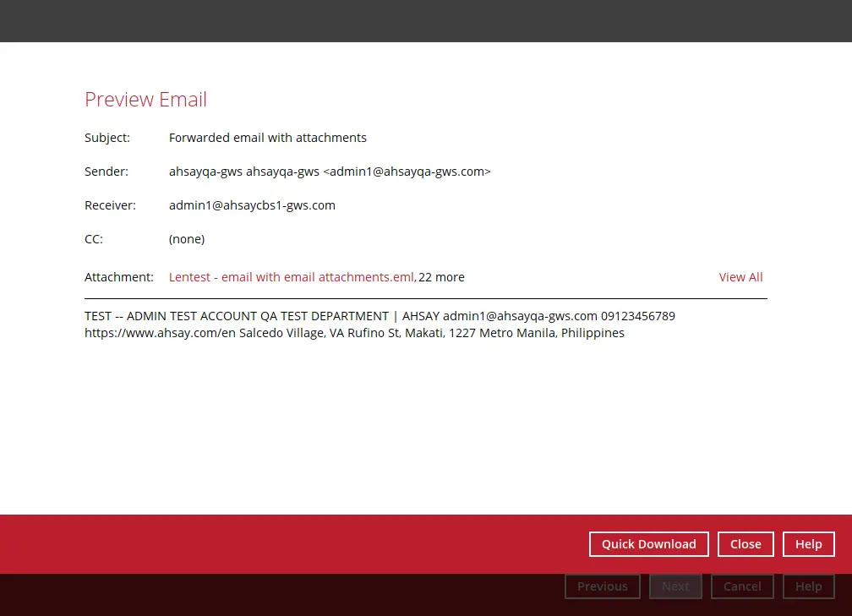
Task: Click the CC field showing (none)
Action: click(187, 238)
